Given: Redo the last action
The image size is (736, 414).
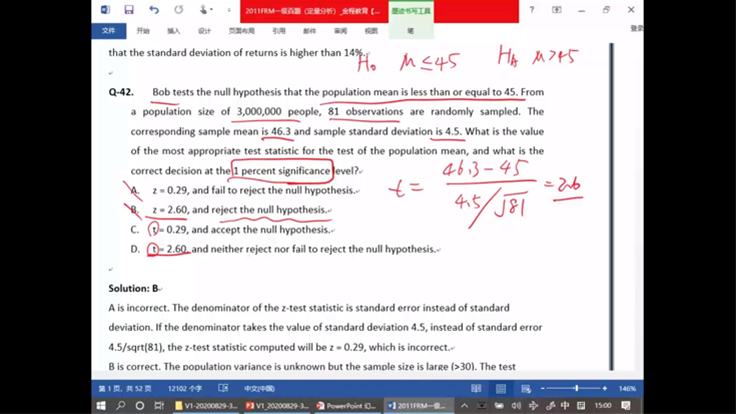Looking at the screenshot, I should (x=178, y=10).
